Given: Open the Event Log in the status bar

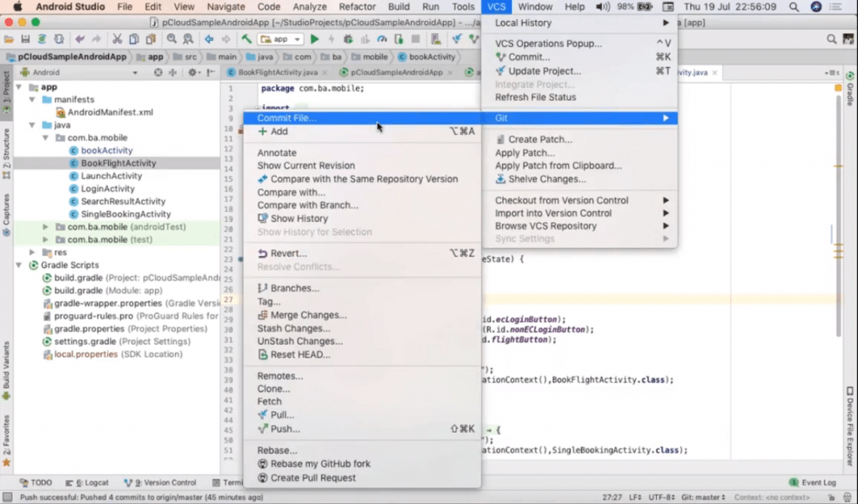Looking at the screenshot, I should [817, 482].
